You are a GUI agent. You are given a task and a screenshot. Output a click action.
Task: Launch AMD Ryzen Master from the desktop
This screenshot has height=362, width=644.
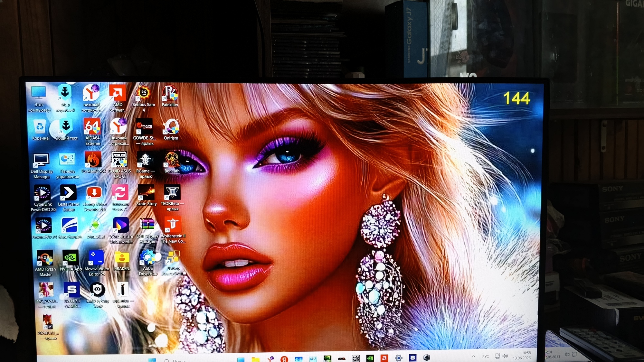tap(45, 263)
